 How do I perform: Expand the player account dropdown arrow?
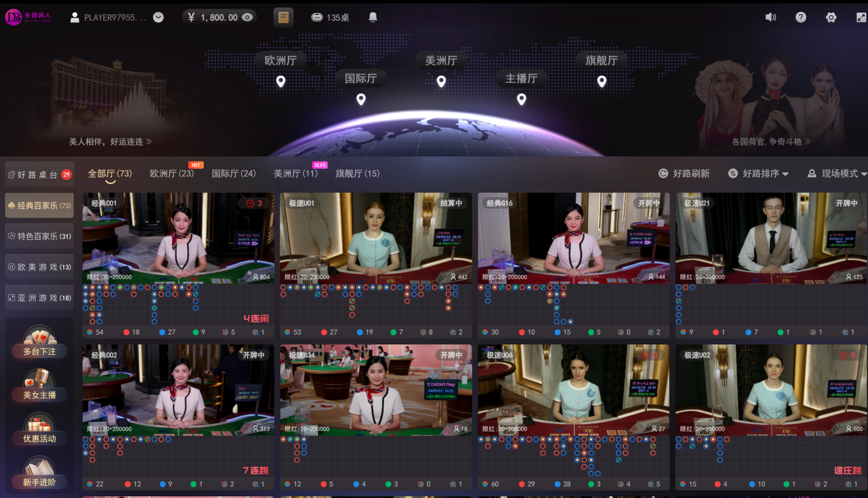click(x=158, y=17)
